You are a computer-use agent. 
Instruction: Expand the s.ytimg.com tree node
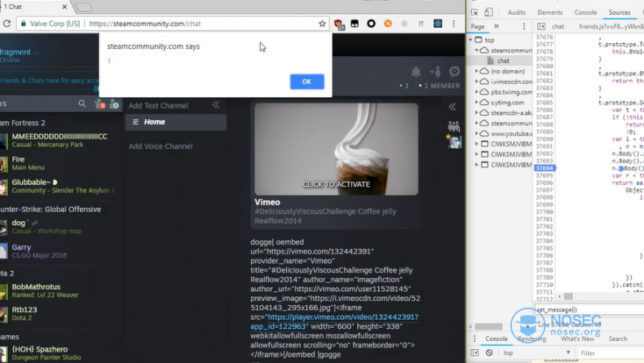click(476, 102)
